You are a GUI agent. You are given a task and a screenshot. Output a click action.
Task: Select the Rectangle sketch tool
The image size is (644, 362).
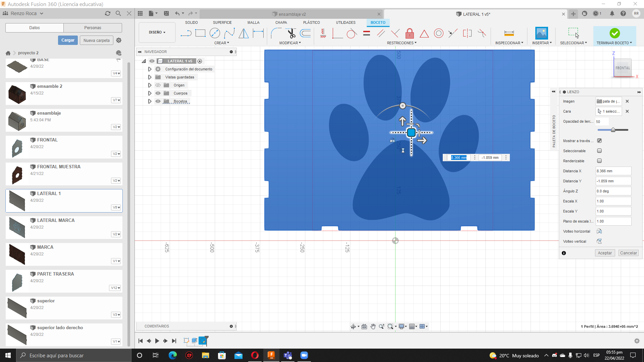(200, 33)
